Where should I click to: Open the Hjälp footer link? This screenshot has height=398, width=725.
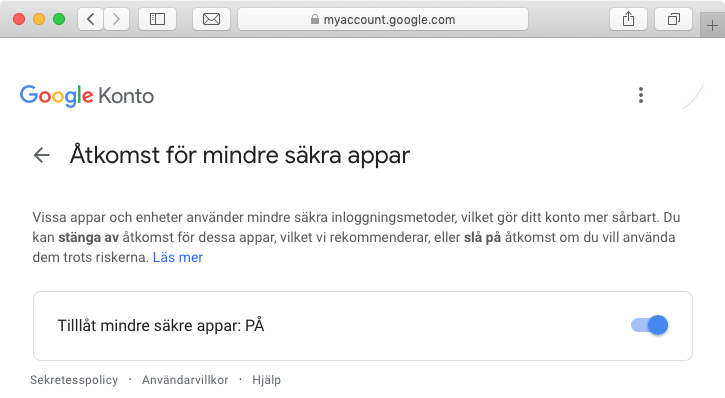click(266, 380)
